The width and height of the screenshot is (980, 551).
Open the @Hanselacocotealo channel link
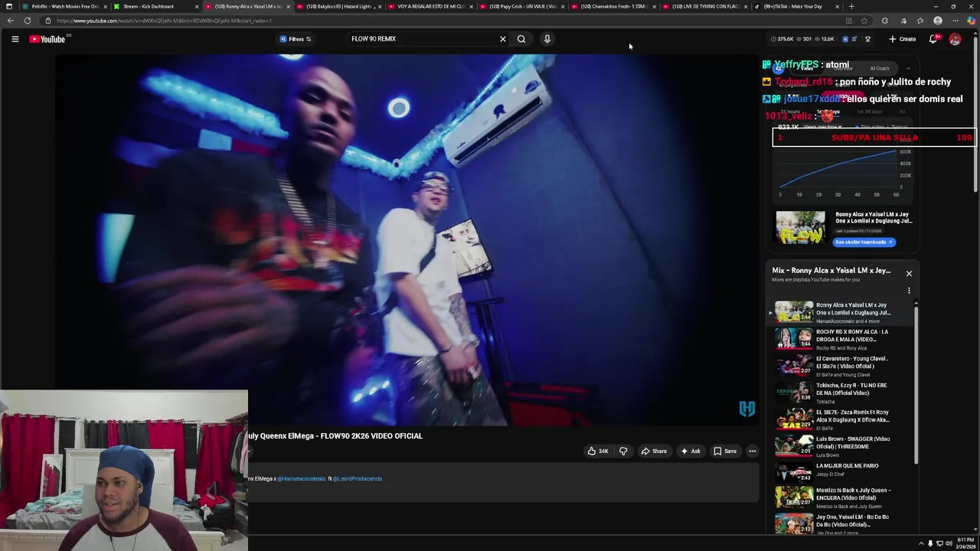302,479
